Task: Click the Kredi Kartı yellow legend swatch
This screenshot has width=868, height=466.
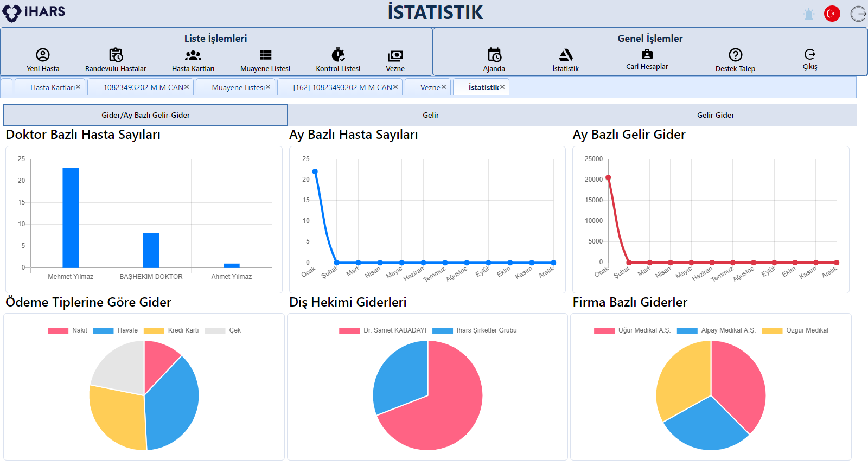Action: (x=154, y=331)
